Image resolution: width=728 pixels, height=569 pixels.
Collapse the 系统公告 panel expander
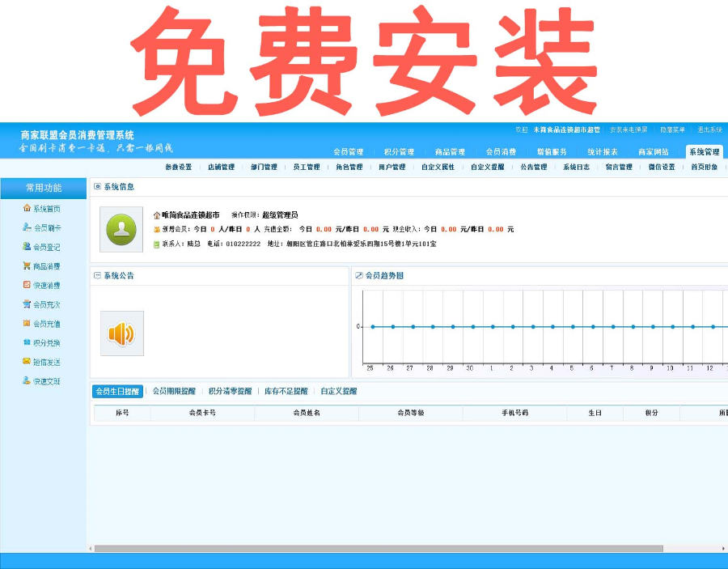[97, 274]
